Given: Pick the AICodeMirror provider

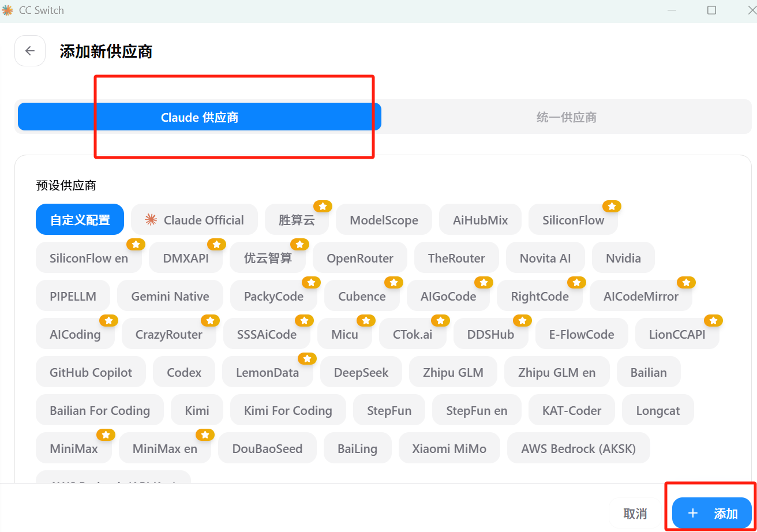Looking at the screenshot, I should (641, 296).
